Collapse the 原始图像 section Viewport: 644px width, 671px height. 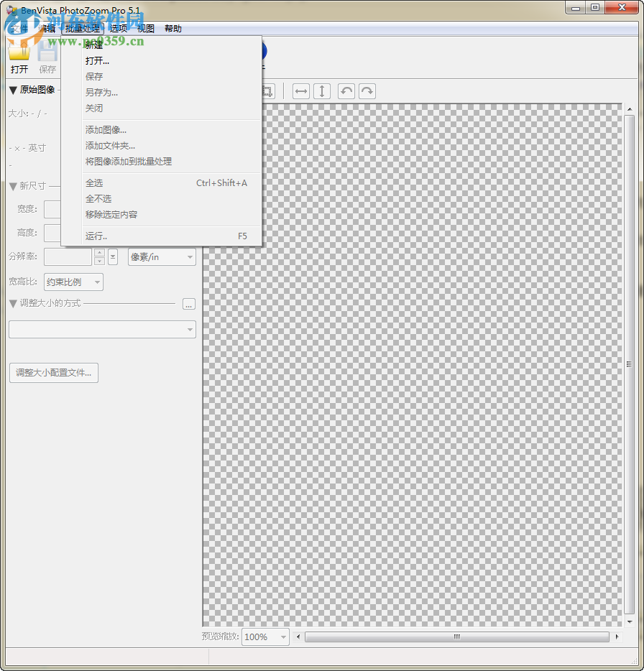[x=12, y=90]
